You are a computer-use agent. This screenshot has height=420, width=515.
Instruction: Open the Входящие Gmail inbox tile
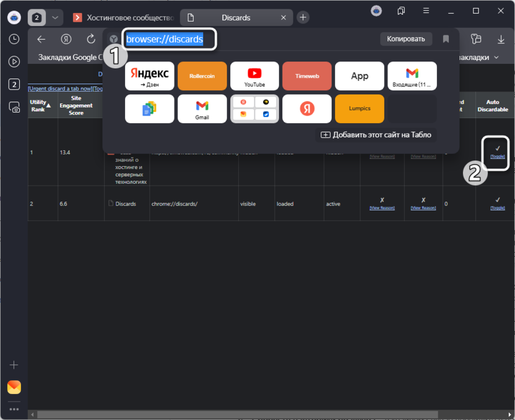pyautogui.click(x=412, y=76)
